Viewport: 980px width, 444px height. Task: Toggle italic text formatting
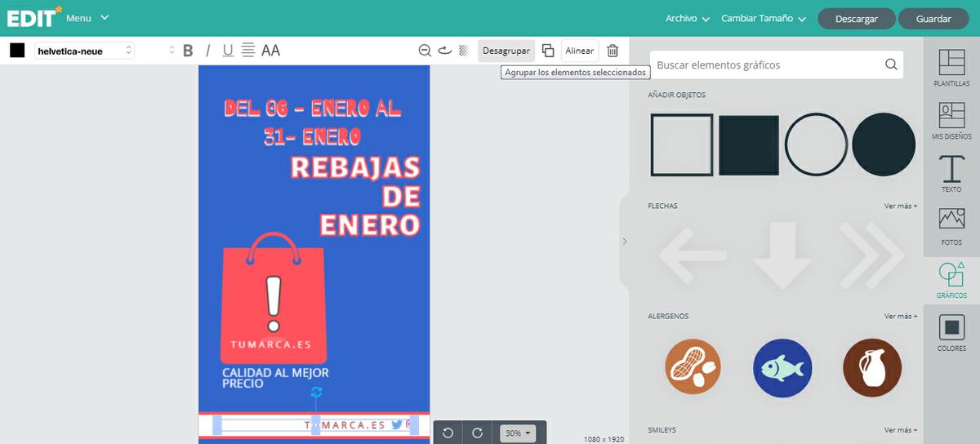(x=207, y=51)
